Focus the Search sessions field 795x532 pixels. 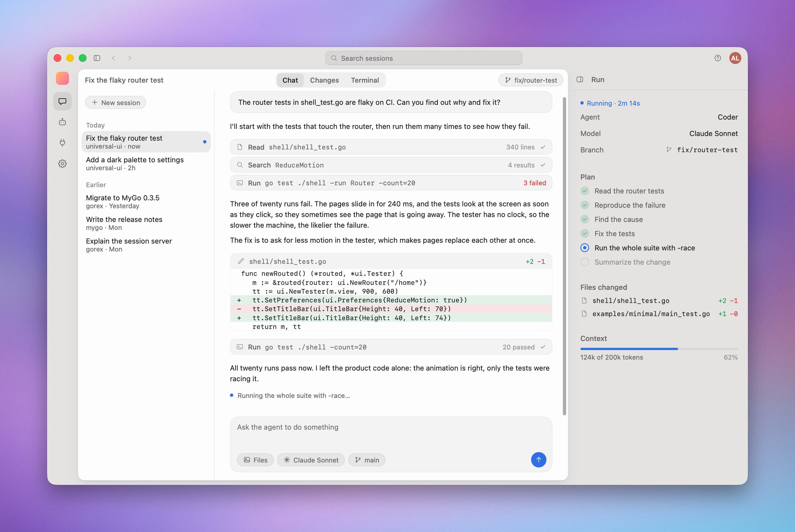[424, 58]
